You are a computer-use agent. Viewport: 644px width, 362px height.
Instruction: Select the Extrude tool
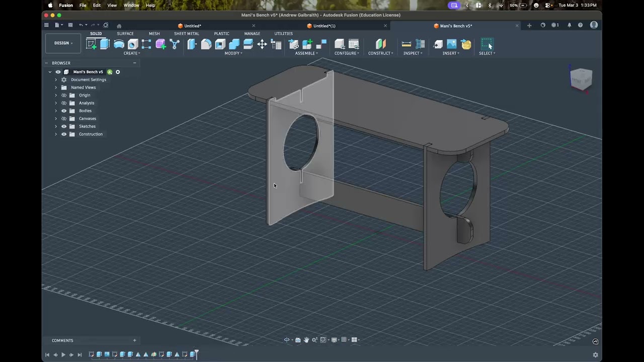click(x=105, y=44)
